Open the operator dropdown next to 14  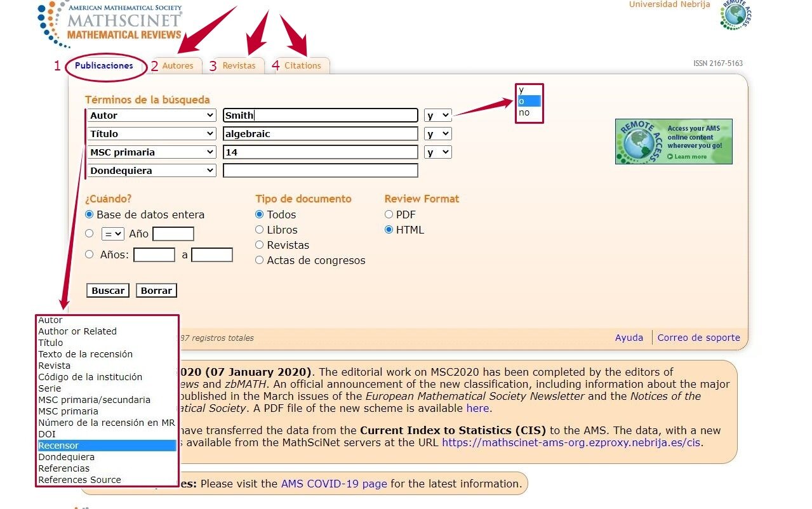(438, 152)
